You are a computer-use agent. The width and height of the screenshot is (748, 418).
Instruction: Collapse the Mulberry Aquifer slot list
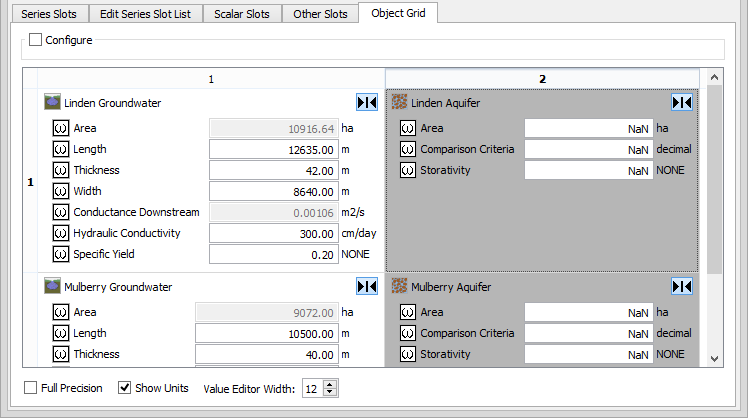682,286
